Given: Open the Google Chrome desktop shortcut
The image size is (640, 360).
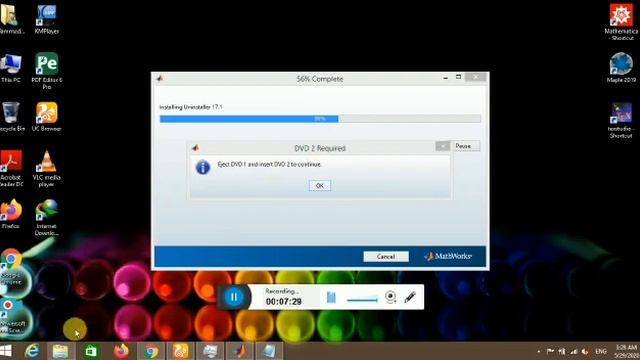Looking at the screenshot, I should pos(11,266).
